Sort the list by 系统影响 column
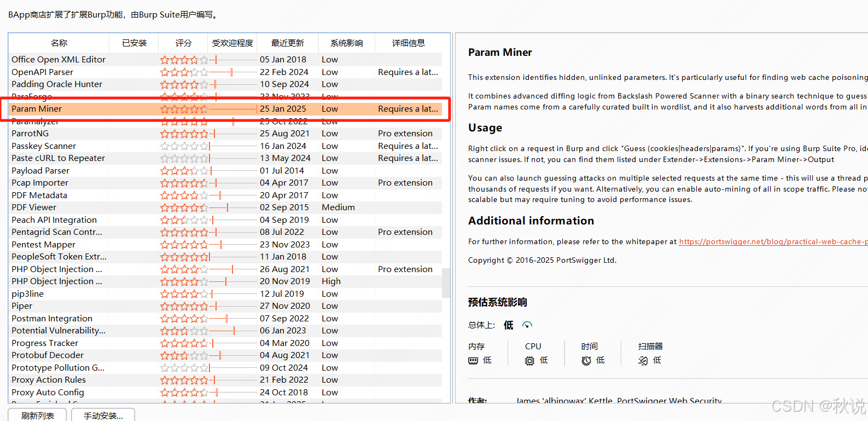The image size is (868, 421). point(347,43)
